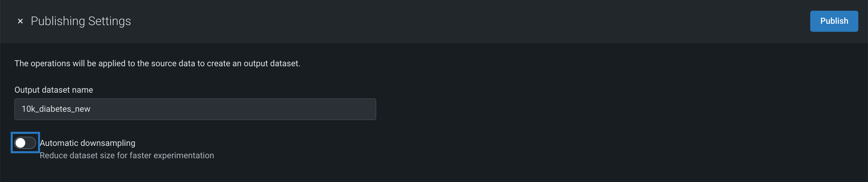868x182 pixels.
Task: Click the X beside Publishing Settings
Action: [20, 21]
